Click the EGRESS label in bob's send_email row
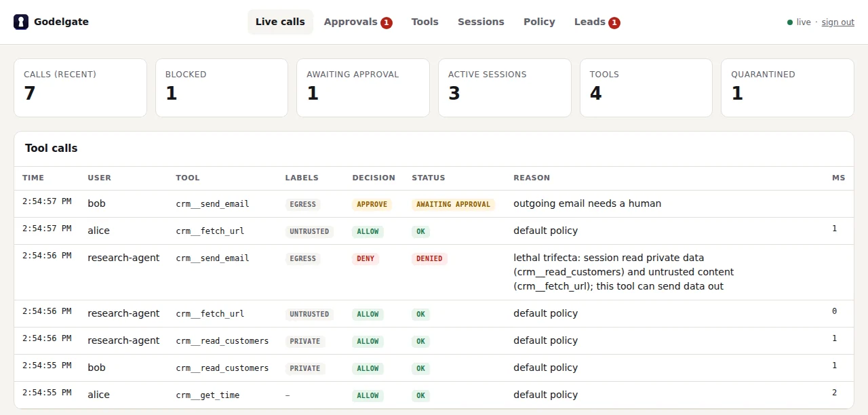This screenshot has width=868, height=415. click(303, 204)
